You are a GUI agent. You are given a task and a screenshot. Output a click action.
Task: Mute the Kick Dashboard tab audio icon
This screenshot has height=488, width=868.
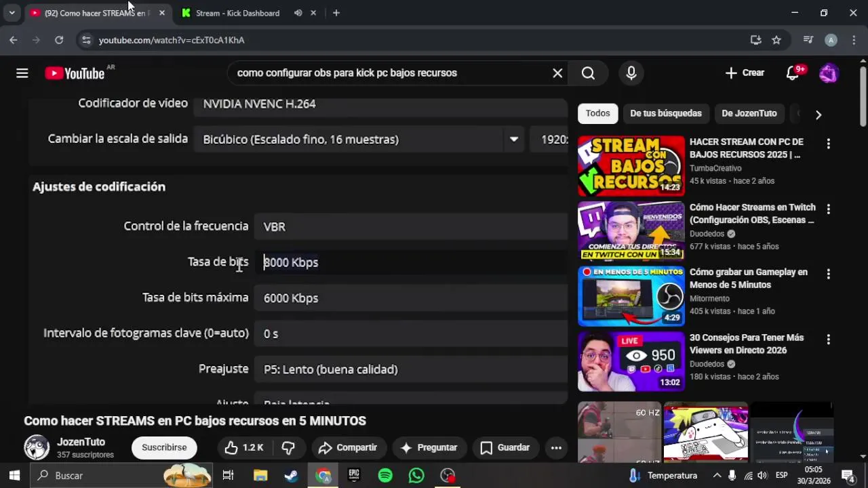pos(298,13)
